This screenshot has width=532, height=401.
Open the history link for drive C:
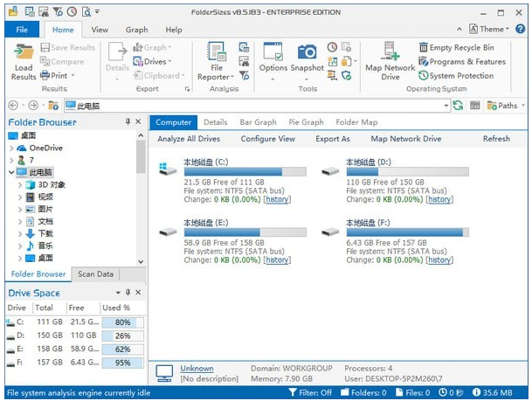278,199
